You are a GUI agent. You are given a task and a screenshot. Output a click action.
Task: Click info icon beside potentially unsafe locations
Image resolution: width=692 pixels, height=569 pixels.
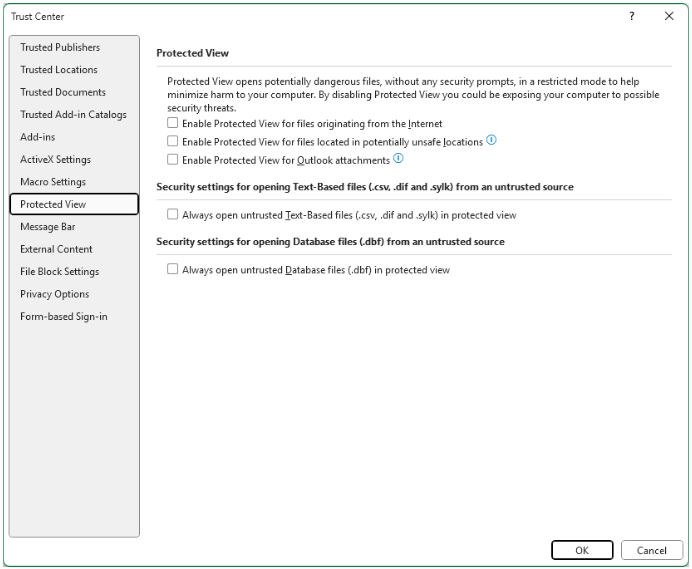(491, 141)
